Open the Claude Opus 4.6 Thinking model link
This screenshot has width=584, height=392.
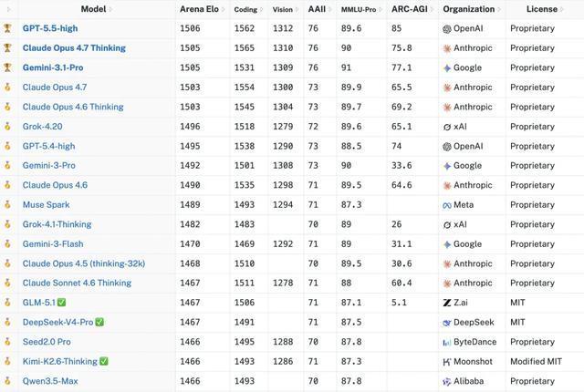73,107
